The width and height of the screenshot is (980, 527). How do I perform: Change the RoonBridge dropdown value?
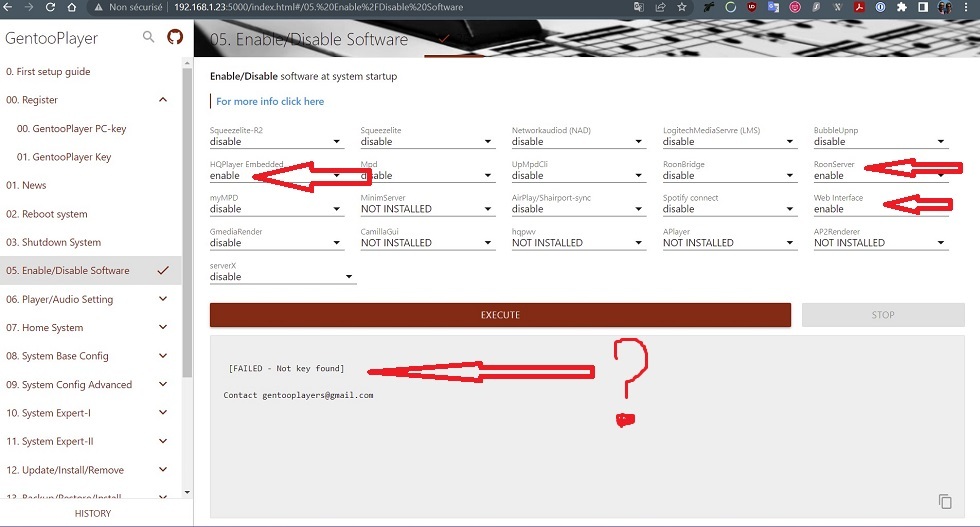pos(730,175)
